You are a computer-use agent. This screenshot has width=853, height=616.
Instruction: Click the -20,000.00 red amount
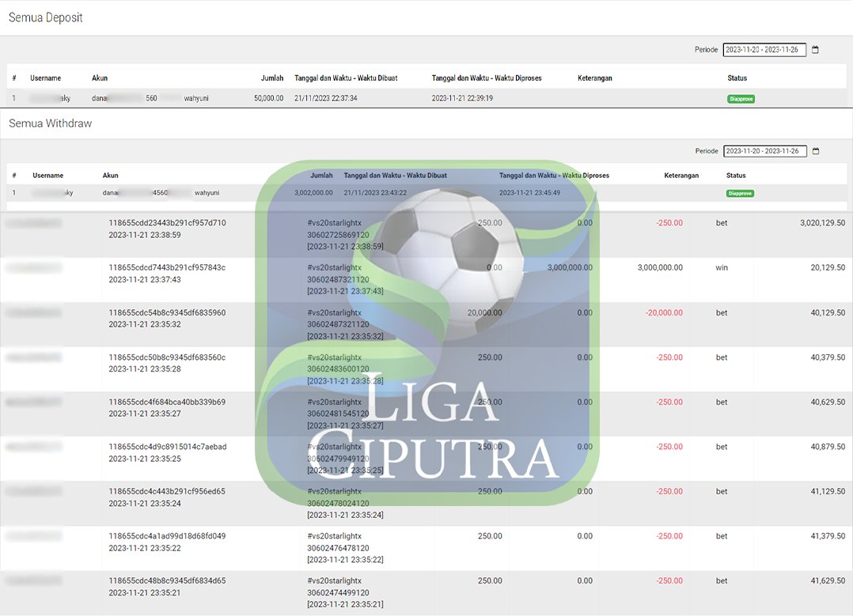coord(664,312)
